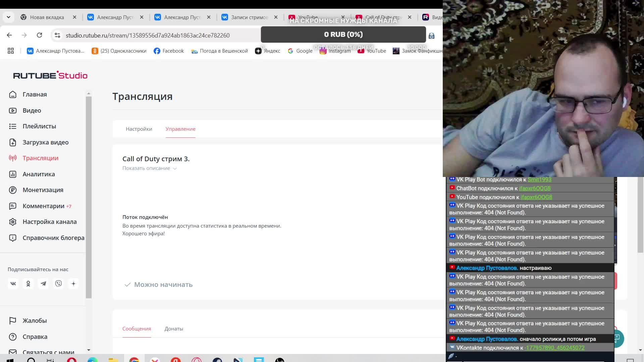Click the Viber social icon
This screenshot has width=644, height=362.
coord(58,284)
